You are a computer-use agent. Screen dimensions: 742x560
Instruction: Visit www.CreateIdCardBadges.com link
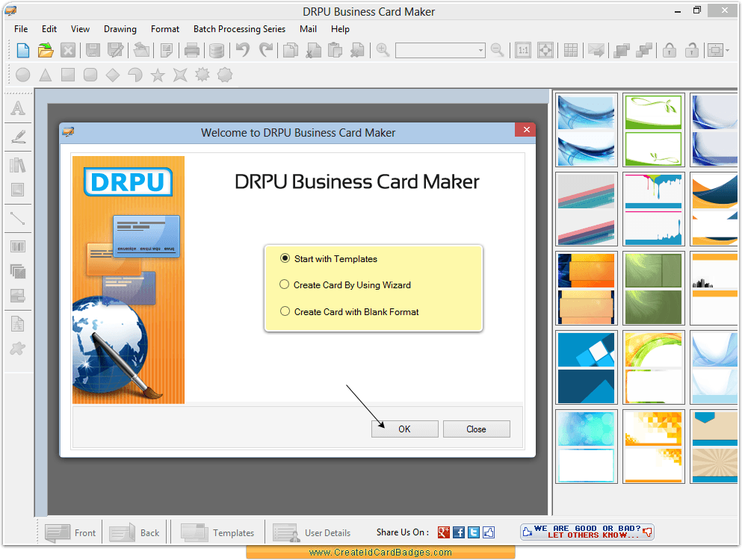[380, 553]
